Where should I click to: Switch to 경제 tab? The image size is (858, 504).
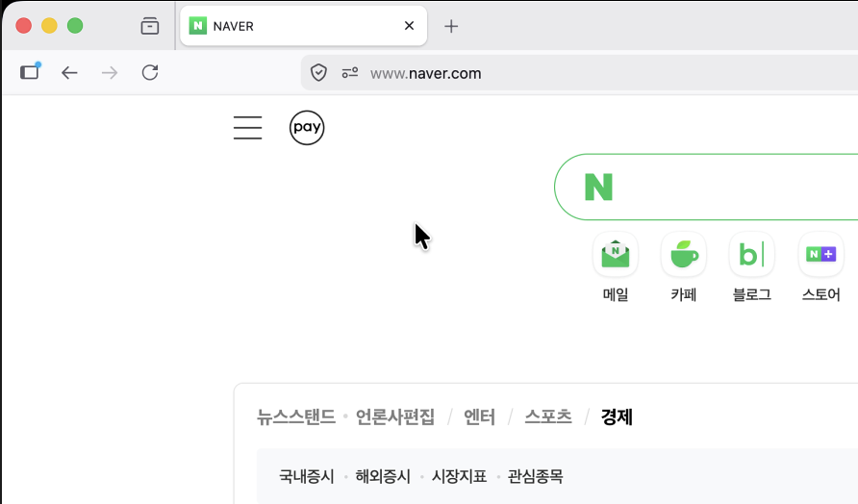point(617,417)
